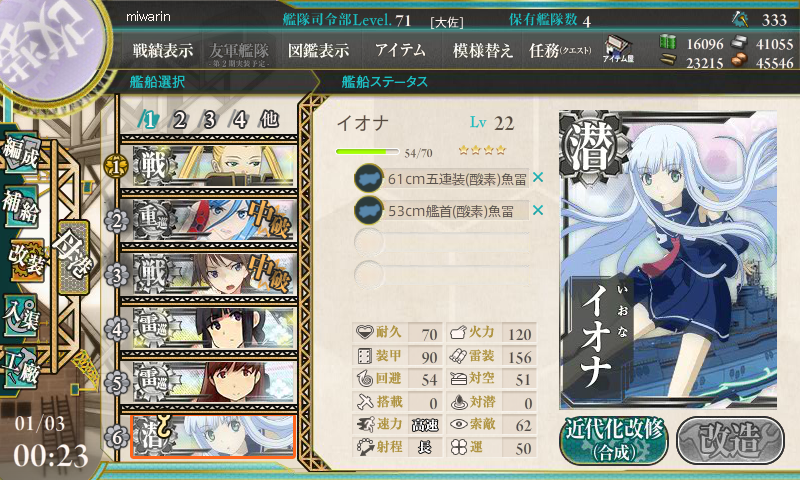Image resolution: width=800 pixels, height=480 pixels.
Task: Click the empty third equipment slot
Action: tap(442, 242)
